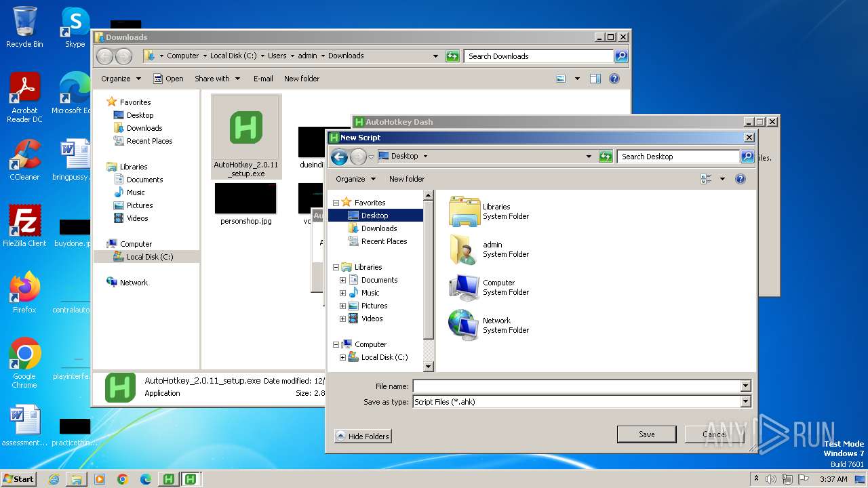Image resolution: width=868 pixels, height=488 pixels.
Task: Launch Google Chrome desktop shortcut
Action: tap(24, 363)
